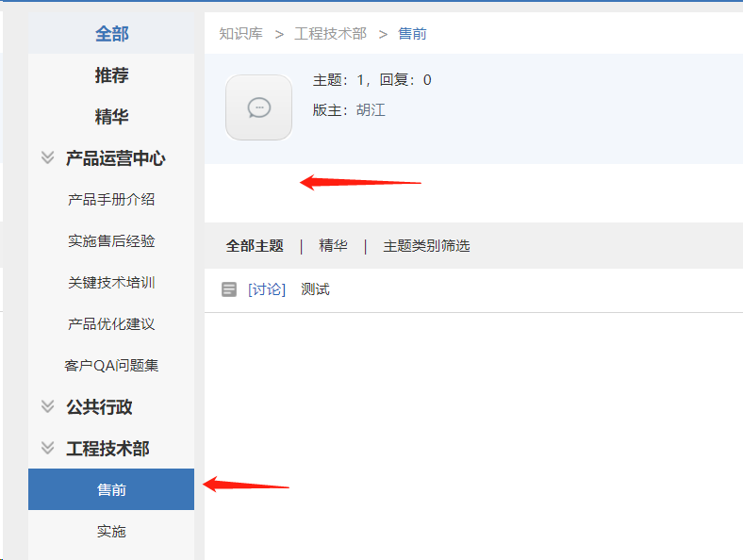Switch to 精华 topic filter tab

333,246
